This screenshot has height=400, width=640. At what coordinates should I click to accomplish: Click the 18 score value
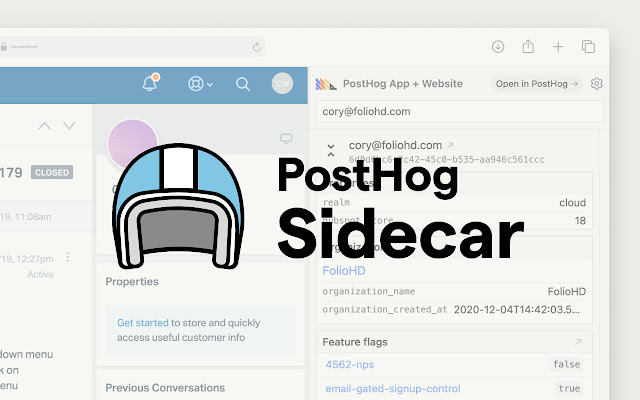(x=580, y=221)
